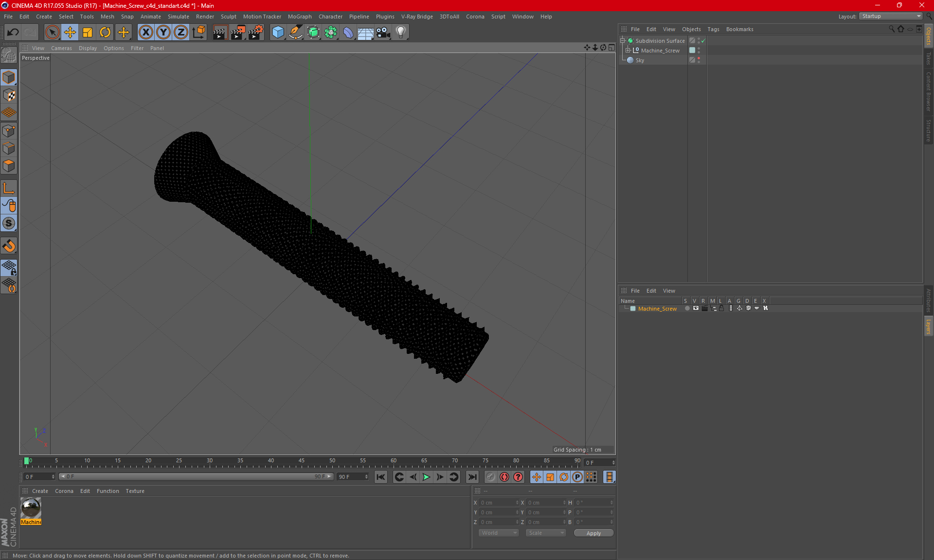934x560 pixels.
Task: Open V-Ray Bridge menu
Action: [417, 17]
